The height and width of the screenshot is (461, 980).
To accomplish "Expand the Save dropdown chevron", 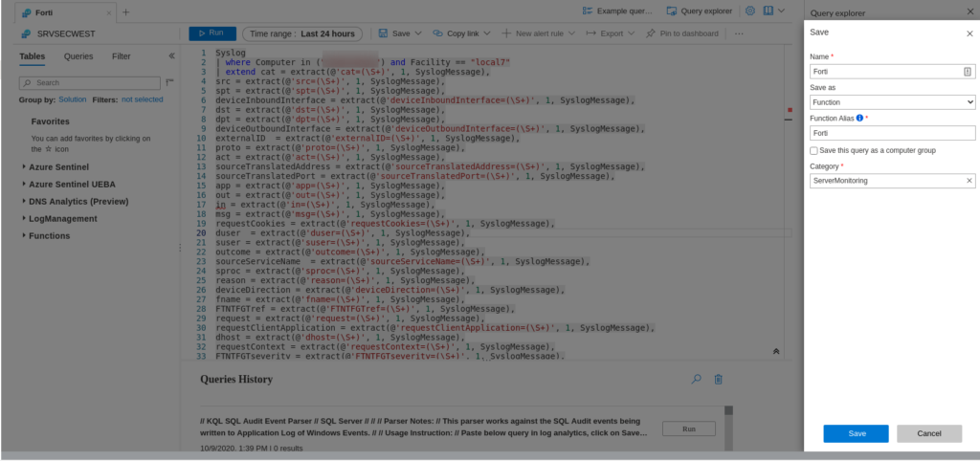I will [418, 33].
